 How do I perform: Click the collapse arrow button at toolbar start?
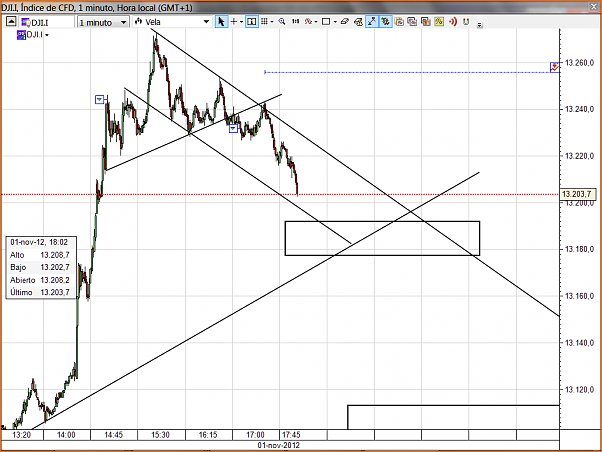pyautogui.click(x=11, y=22)
